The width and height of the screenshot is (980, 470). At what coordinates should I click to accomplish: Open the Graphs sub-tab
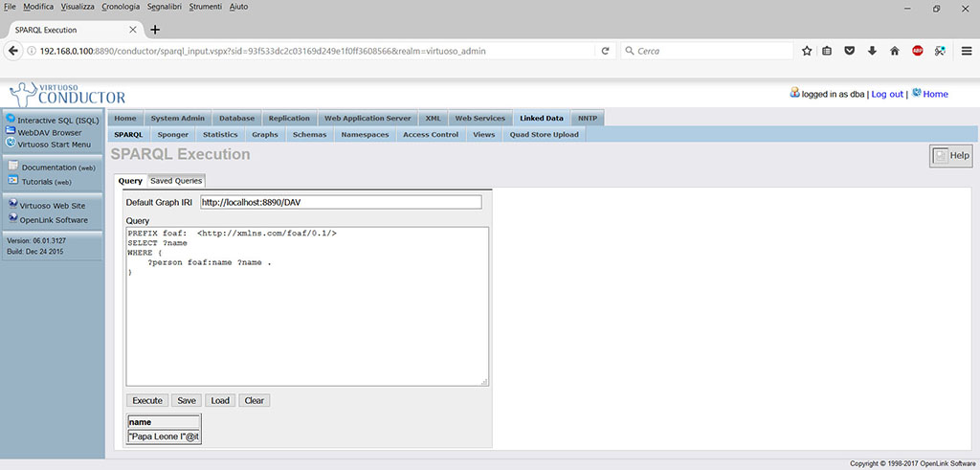[x=265, y=134]
